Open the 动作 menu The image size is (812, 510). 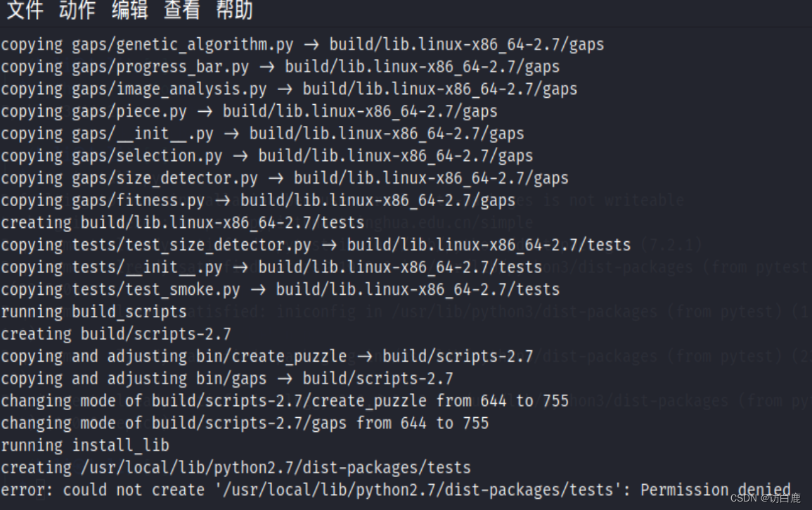tap(76, 11)
